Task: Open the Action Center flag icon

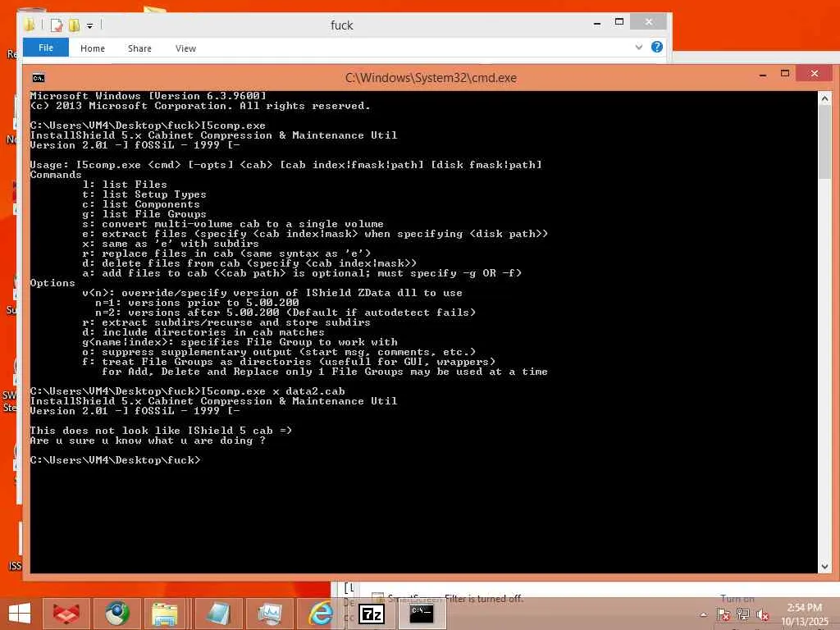Action: [x=723, y=614]
